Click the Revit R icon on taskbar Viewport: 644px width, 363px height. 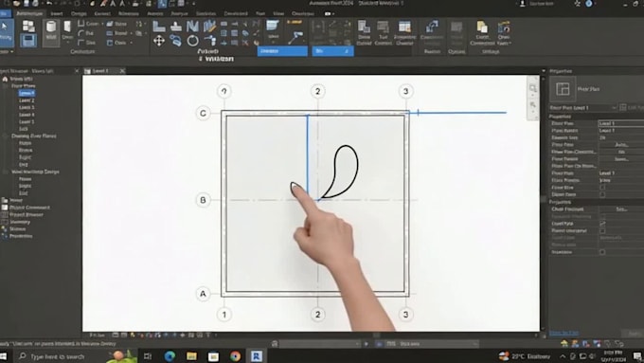[x=257, y=356]
